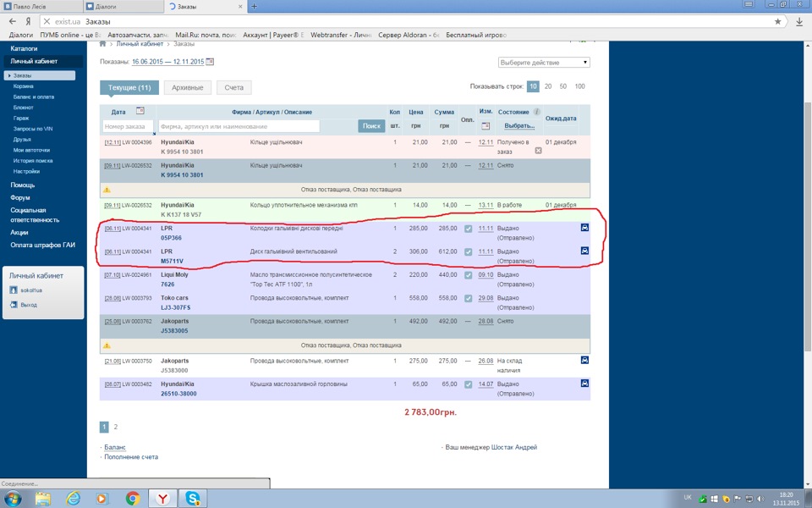The image size is (812, 508).
Task: Open File Explorer from taskbar
Action: point(43,499)
